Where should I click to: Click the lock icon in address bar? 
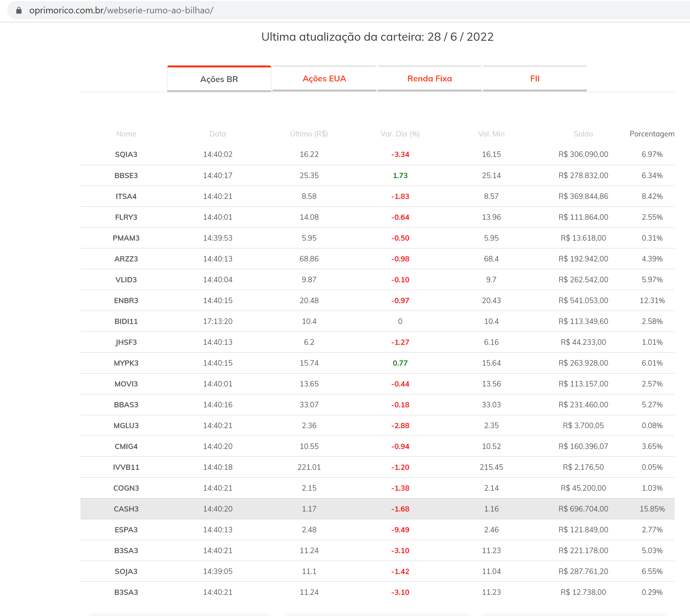pos(19,10)
